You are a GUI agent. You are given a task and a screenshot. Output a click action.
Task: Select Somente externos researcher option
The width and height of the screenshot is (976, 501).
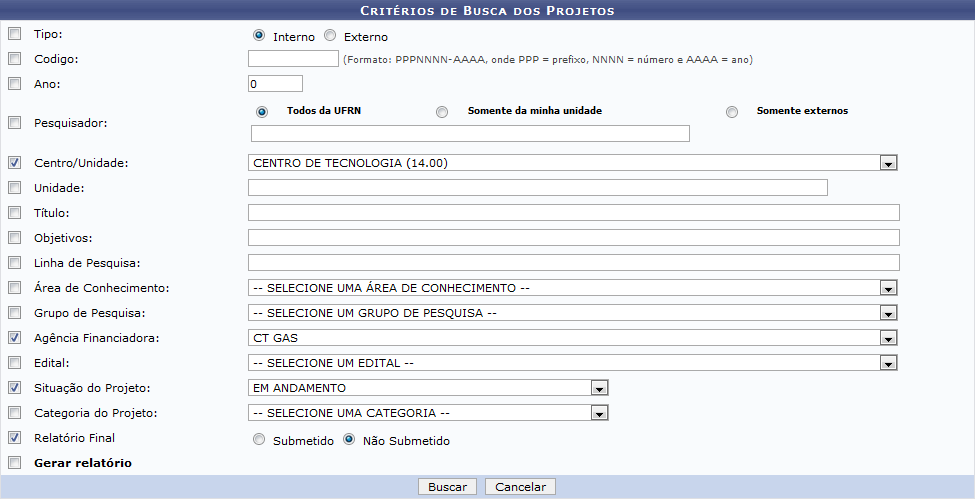click(x=732, y=112)
